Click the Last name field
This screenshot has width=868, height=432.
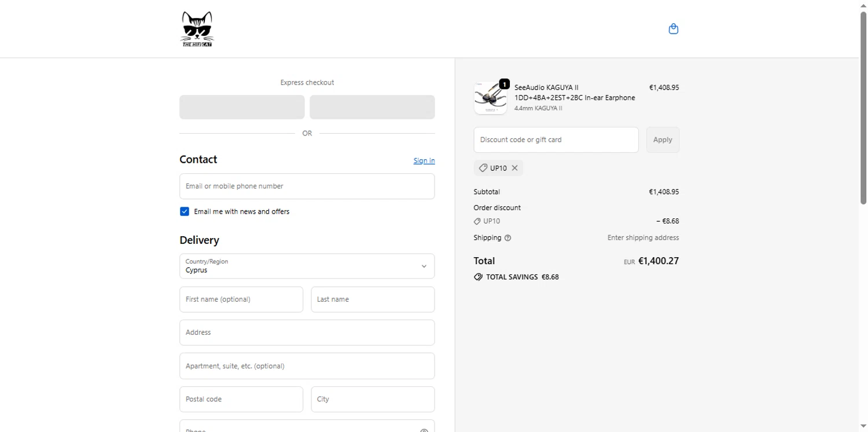[373, 299]
